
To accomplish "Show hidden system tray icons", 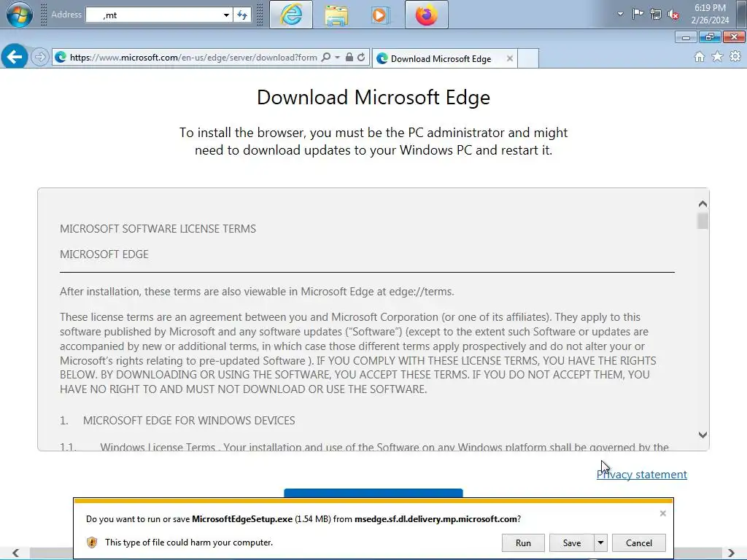I will pos(620,15).
